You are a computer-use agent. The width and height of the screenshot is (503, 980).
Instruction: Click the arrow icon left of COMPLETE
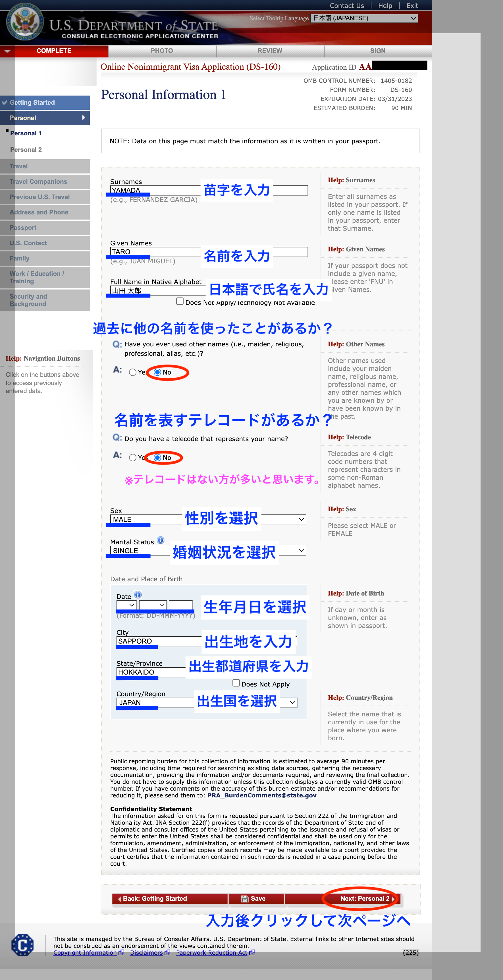[7, 51]
